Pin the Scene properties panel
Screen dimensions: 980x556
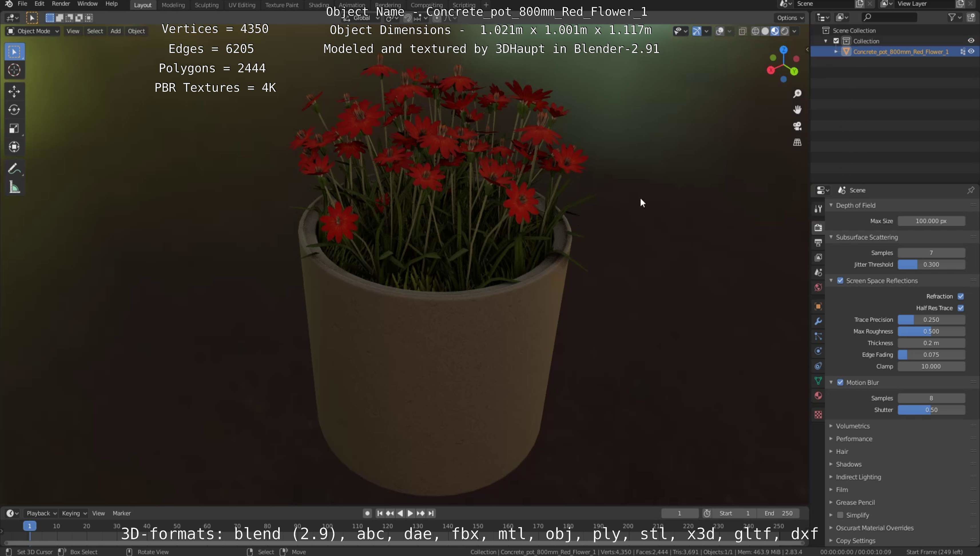coord(971,190)
